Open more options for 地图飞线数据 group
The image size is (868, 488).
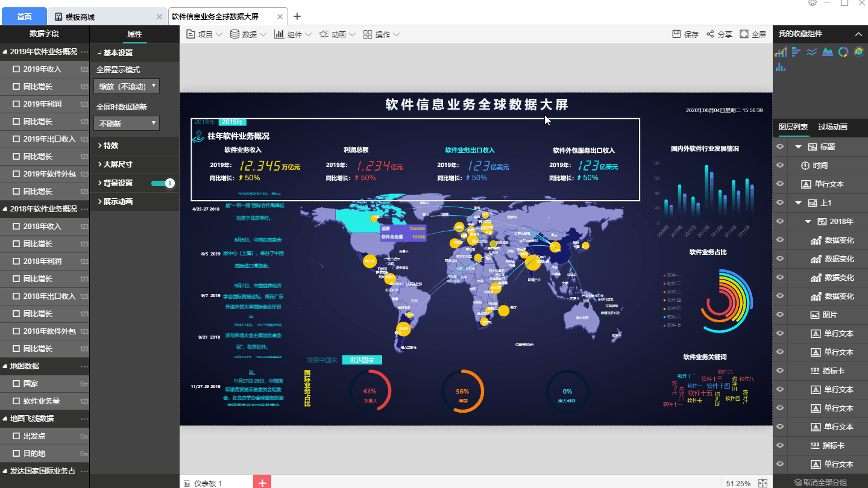click(x=84, y=419)
